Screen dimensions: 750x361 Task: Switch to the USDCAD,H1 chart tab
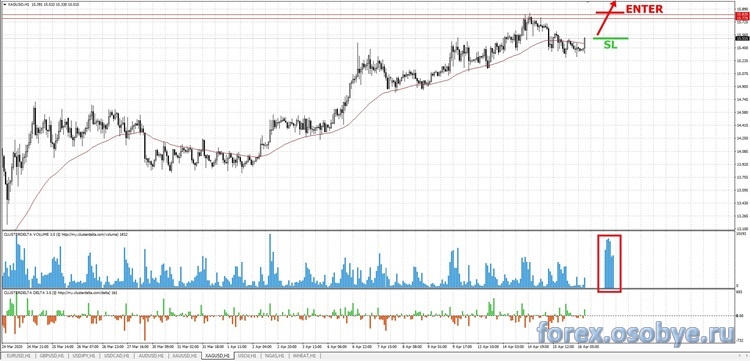[x=117, y=356]
